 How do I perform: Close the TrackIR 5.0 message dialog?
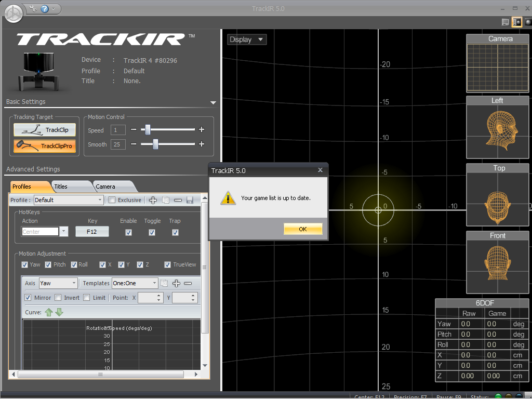point(320,170)
